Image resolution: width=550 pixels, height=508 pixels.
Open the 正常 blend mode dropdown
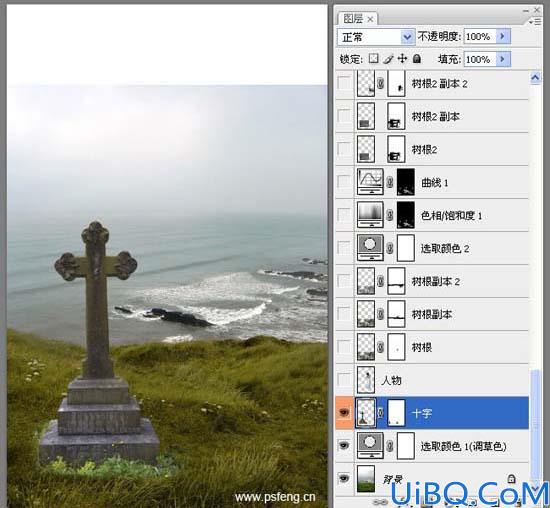tap(376, 36)
